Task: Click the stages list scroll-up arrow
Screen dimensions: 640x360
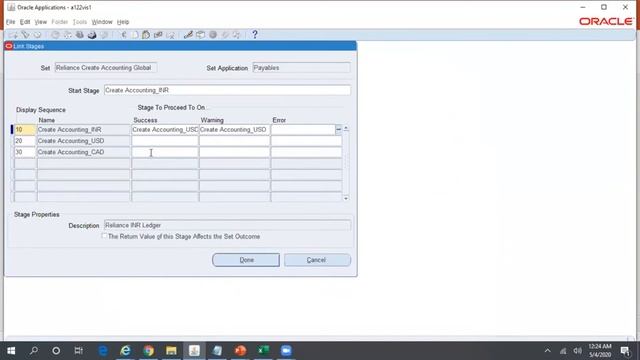Action: pyautogui.click(x=346, y=129)
